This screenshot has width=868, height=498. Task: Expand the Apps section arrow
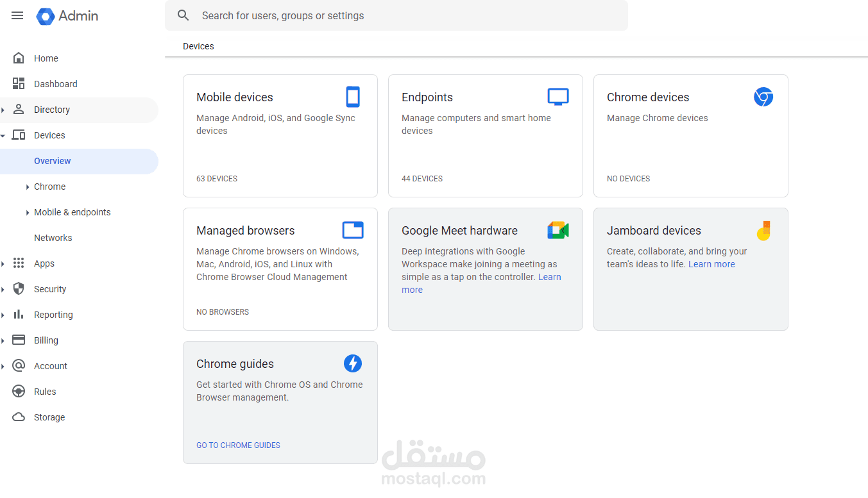(3, 263)
